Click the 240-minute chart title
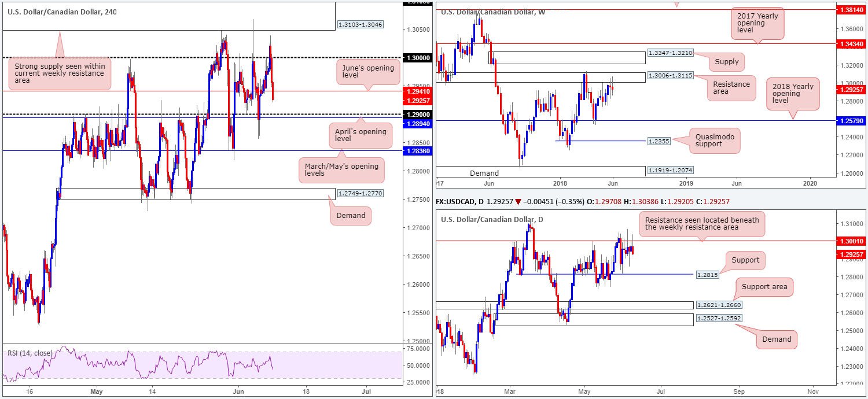Screen dimensions: 868x399 pos(62,12)
